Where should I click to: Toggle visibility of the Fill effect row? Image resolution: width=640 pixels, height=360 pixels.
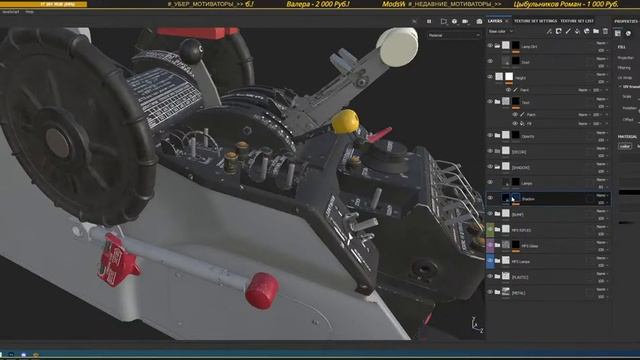coord(515,123)
